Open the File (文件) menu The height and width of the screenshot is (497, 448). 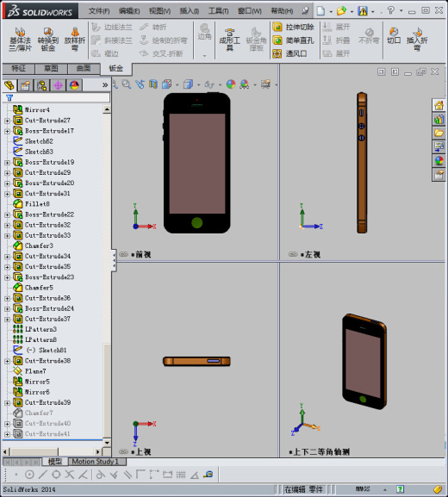99,11
